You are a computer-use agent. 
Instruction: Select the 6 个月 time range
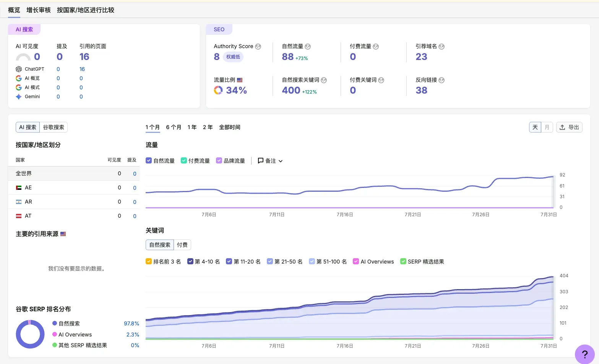(x=174, y=127)
